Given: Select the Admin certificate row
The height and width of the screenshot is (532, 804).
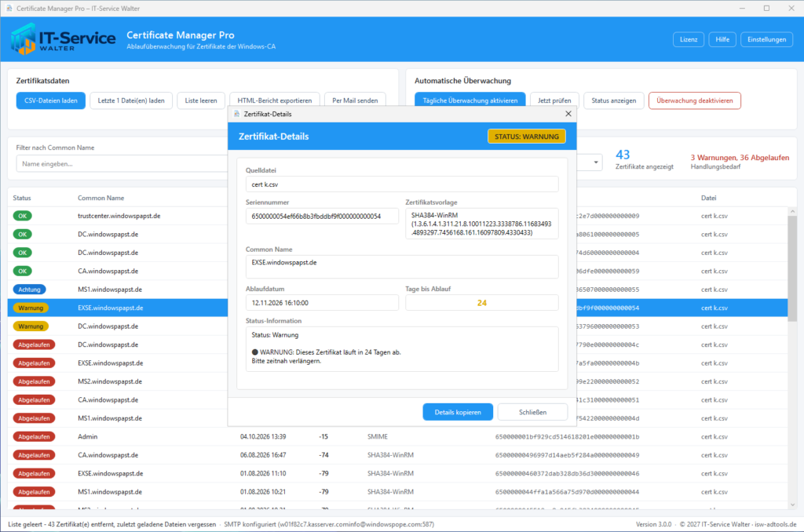Looking at the screenshot, I should (x=397, y=437).
